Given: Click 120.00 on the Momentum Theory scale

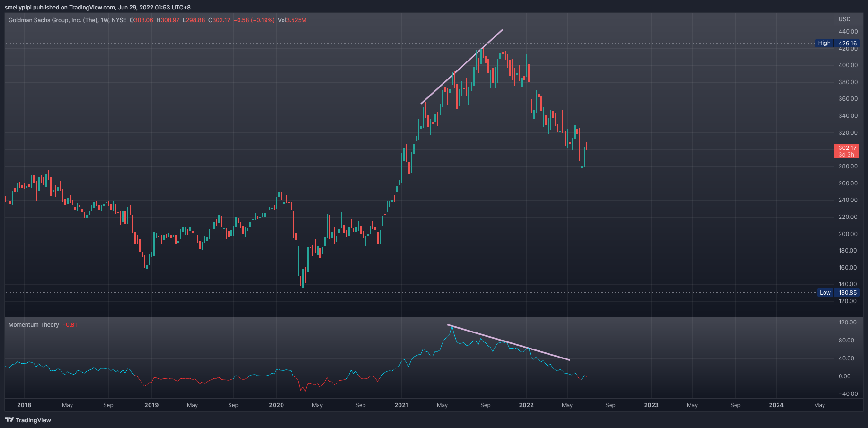Looking at the screenshot, I should point(848,323).
